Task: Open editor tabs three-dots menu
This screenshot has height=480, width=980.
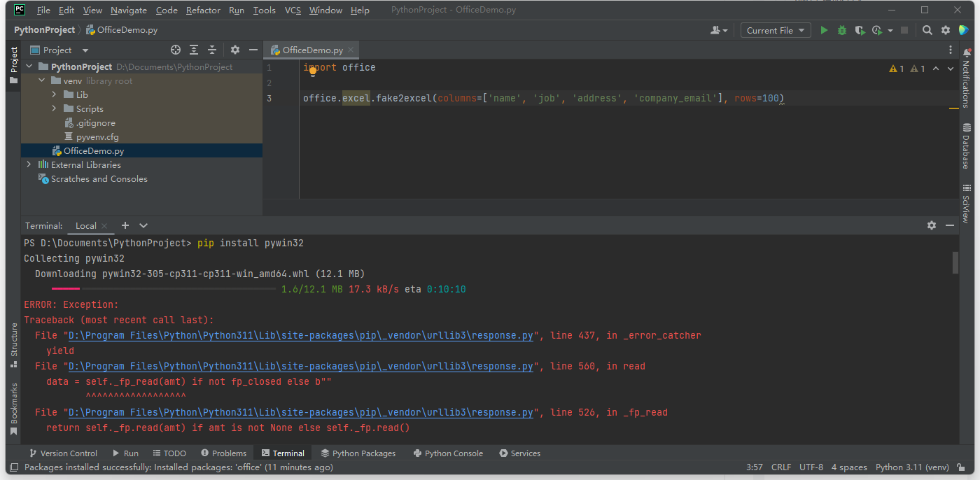Action: 950,50
